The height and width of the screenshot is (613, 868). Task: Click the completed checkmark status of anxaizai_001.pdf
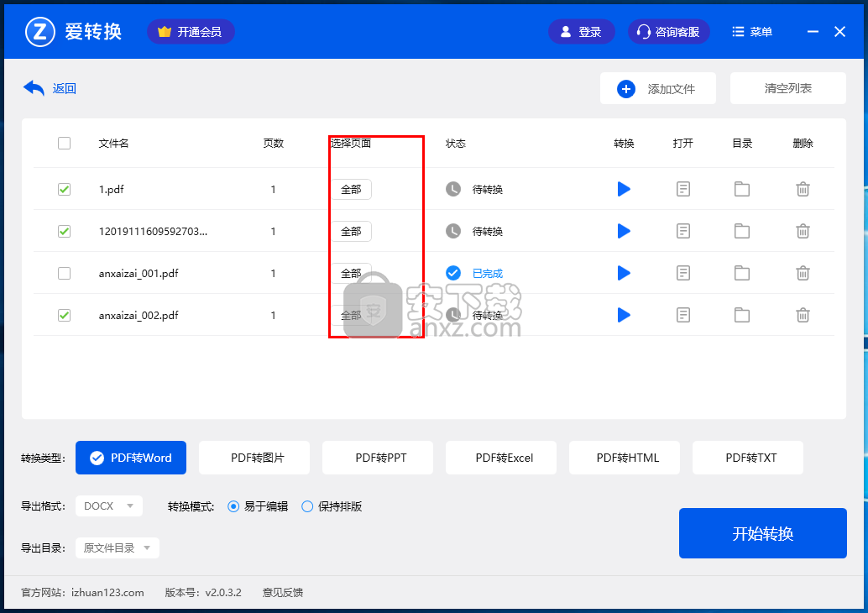pyautogui.click(x=453, y=273)
